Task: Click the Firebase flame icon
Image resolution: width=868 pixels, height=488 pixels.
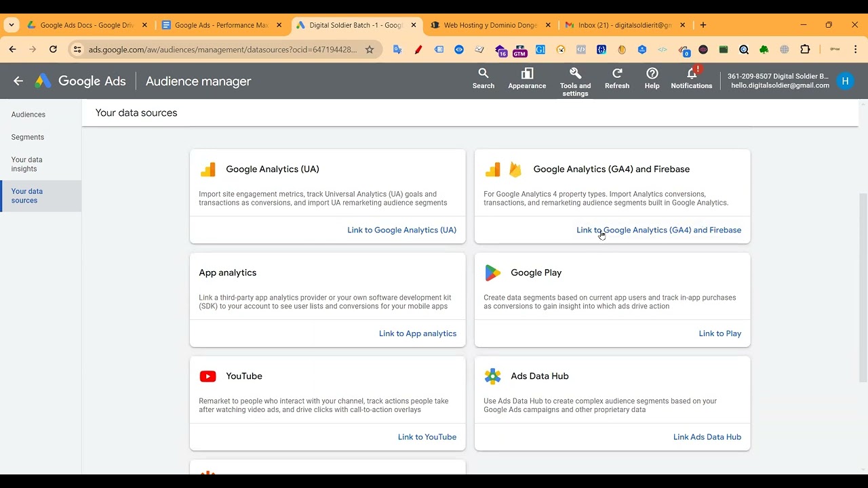Action: [x=515, y=169]
